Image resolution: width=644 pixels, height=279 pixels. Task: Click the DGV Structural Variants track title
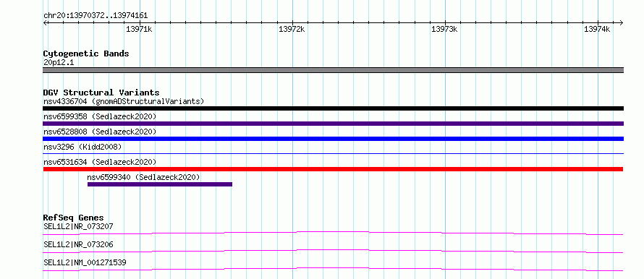(101, 93)
